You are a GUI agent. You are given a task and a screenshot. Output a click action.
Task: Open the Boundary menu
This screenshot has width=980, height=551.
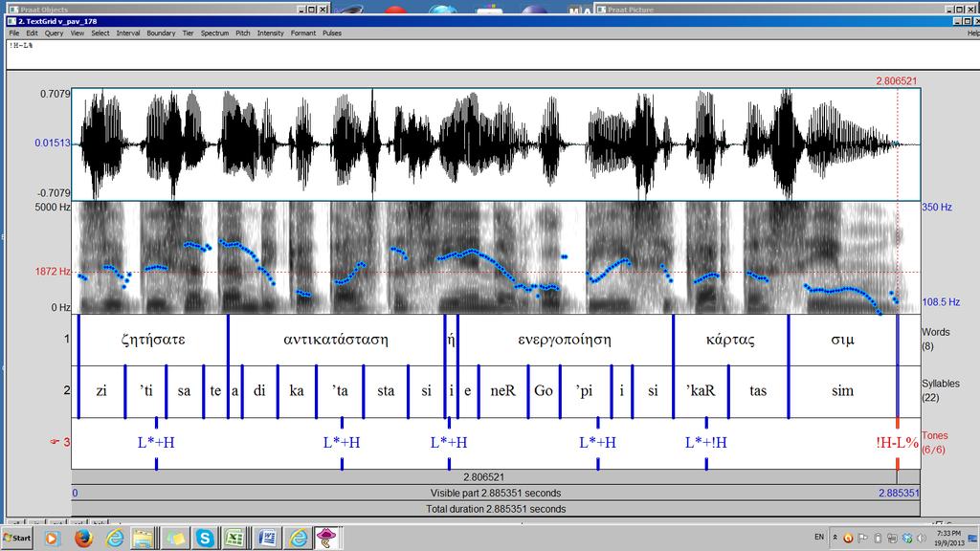click(x=161, y=33)
